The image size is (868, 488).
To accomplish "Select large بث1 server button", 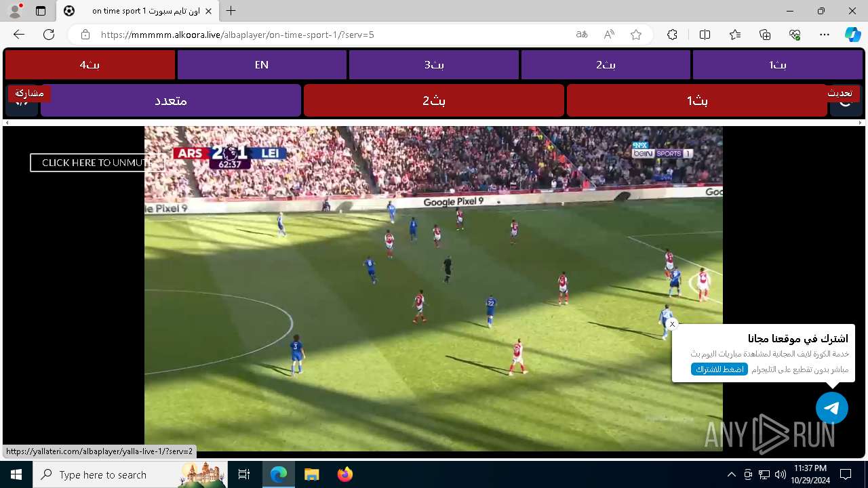I will click(697, 100).
